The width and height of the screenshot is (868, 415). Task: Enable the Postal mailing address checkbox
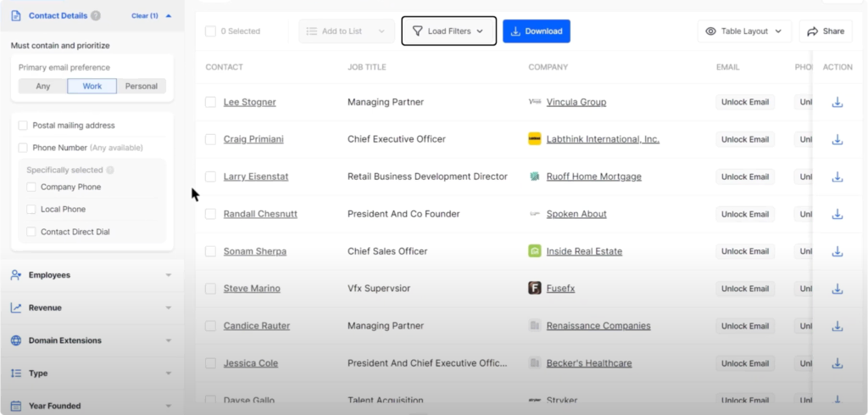pyautogui.click(x=24, y=126)
